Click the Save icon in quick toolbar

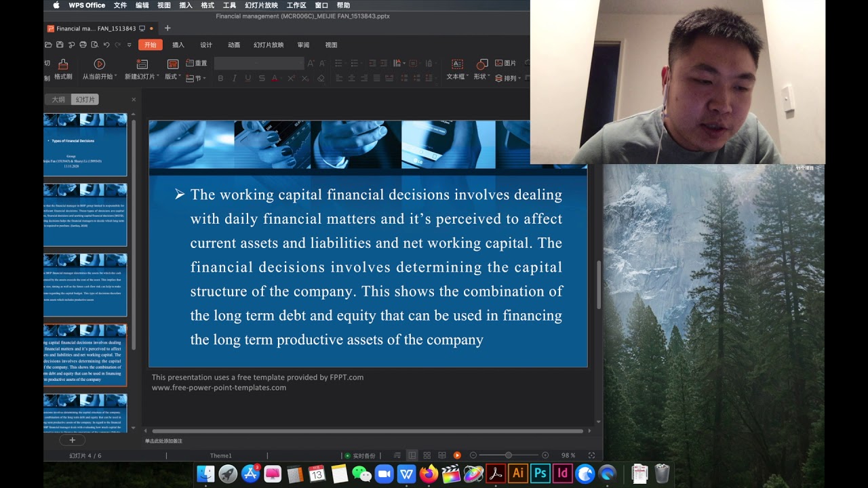point(60,45)
